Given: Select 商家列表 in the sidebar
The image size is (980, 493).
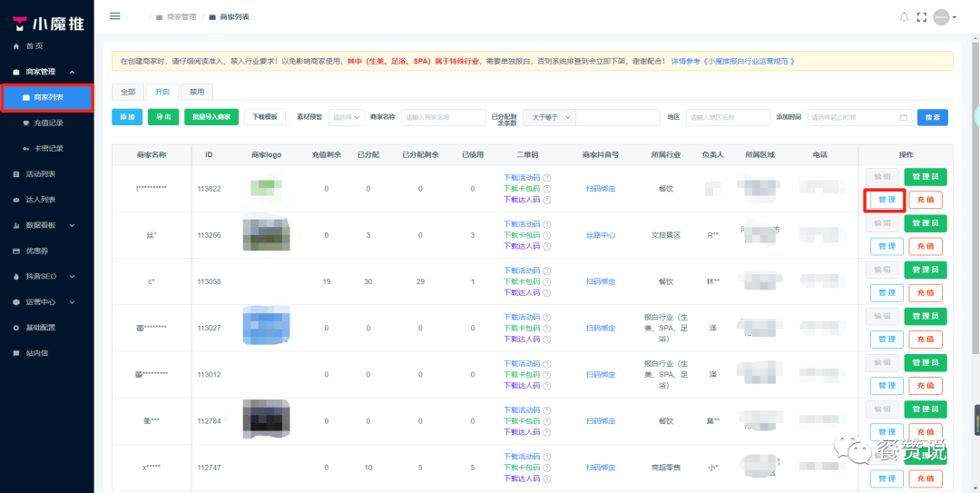Looking at the screenshot, I should click(47, 97).
